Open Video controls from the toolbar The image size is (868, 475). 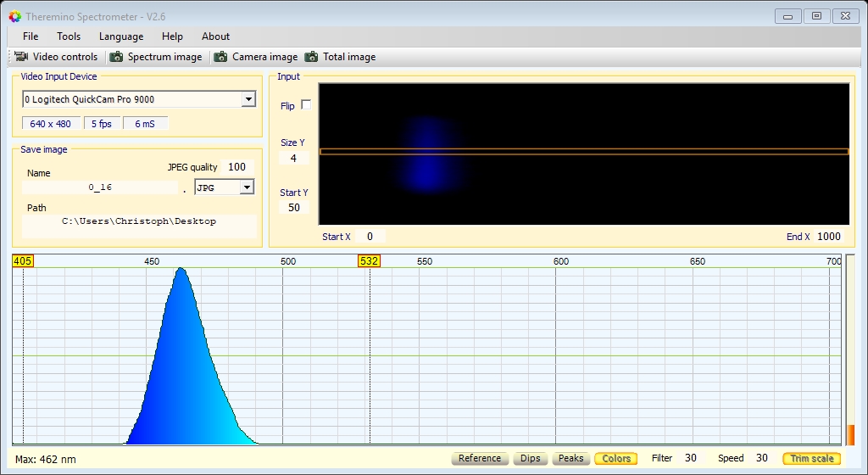tap(57, 57)
